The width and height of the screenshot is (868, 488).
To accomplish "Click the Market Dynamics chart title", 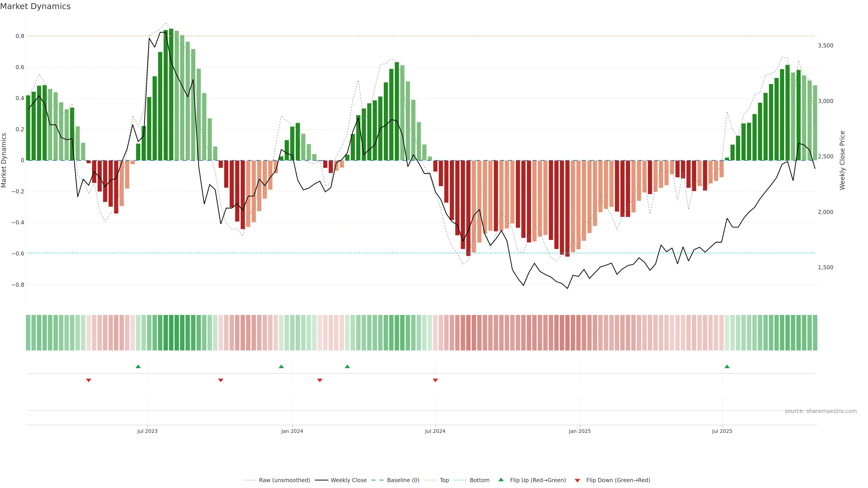I will point(35,6).
